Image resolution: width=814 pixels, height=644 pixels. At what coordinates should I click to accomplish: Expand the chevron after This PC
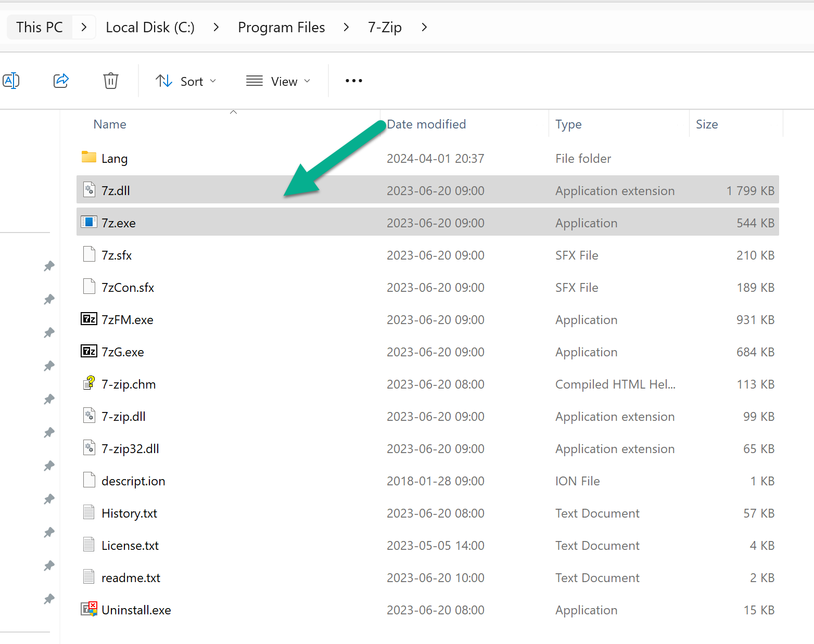(x=84, y=27)
